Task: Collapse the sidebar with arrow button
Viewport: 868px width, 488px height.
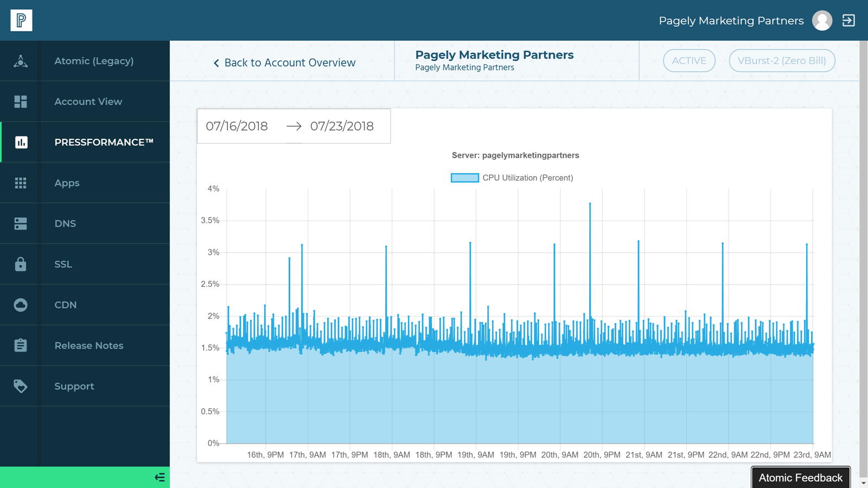Action: pos(159,478)
